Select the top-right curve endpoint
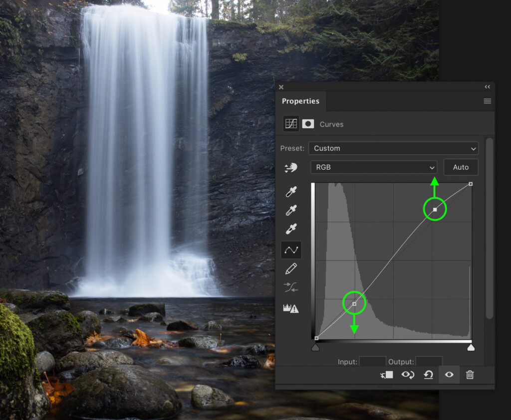 tap(471, 184)
